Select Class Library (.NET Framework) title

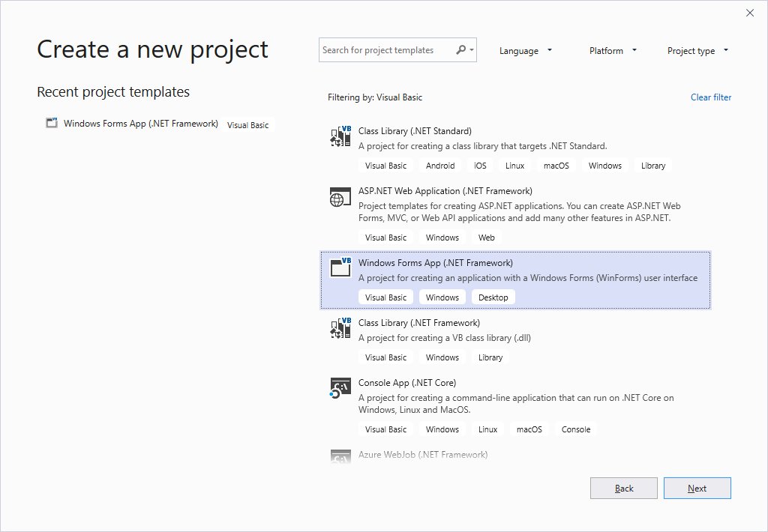pos(419,322)
